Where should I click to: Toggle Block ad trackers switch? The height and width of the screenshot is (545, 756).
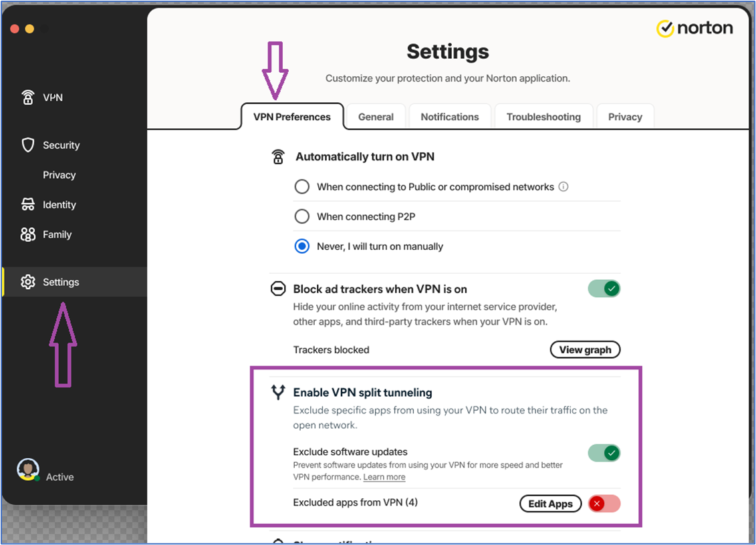(604, 289)
